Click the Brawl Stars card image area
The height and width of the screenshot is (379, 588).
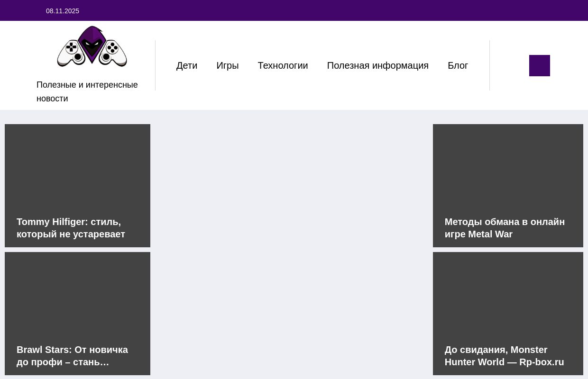(x=77, y=294)
